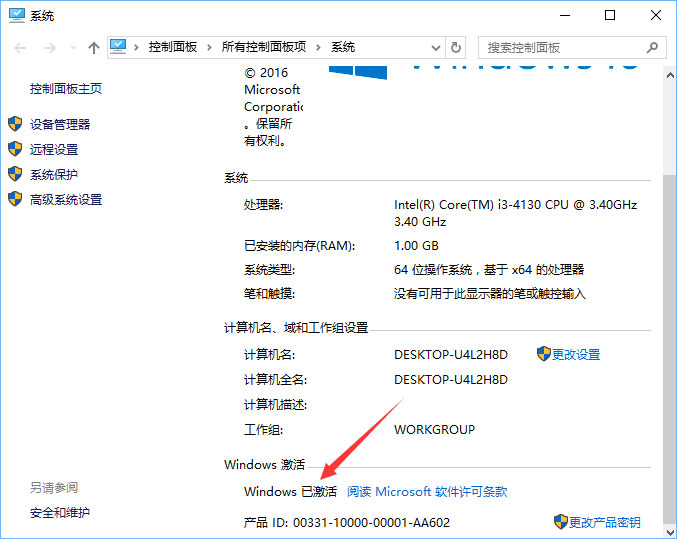Viewport: 677px width, 539px height.
Task: Select 控制面板 in the breadcrumb path
Action: click(x=172, y=47)
